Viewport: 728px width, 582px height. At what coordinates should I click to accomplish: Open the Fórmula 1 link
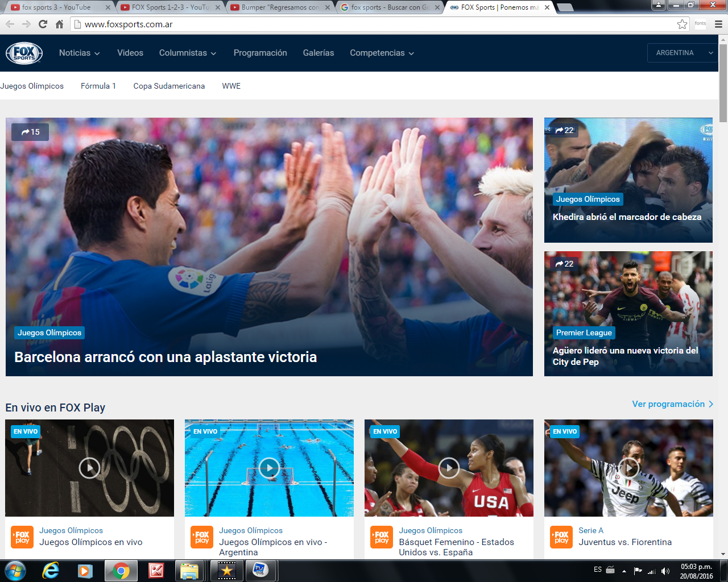coord(98,86)
